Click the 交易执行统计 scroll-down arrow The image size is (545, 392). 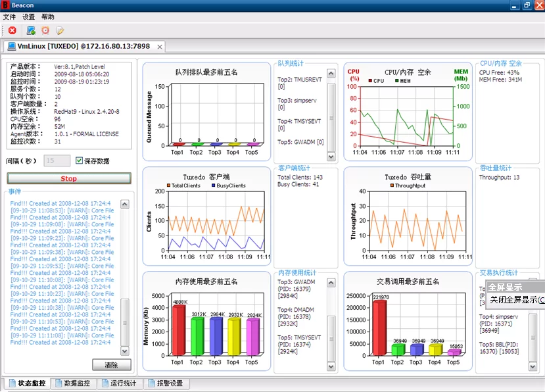pos(533,366)
